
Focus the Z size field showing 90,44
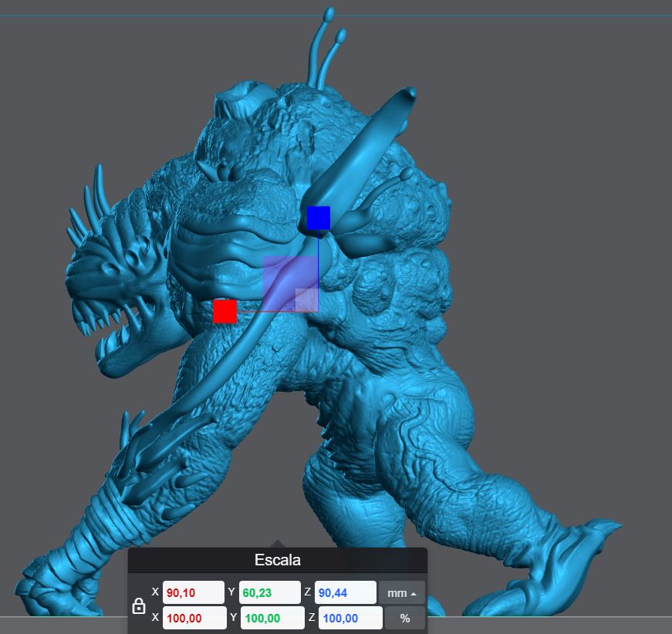[x=345, y=592]
